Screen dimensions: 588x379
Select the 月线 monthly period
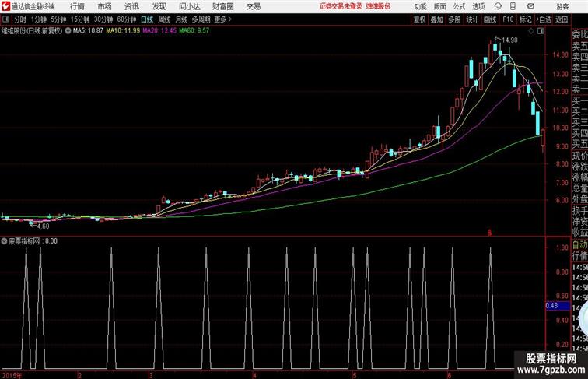[x=181, y=19]
